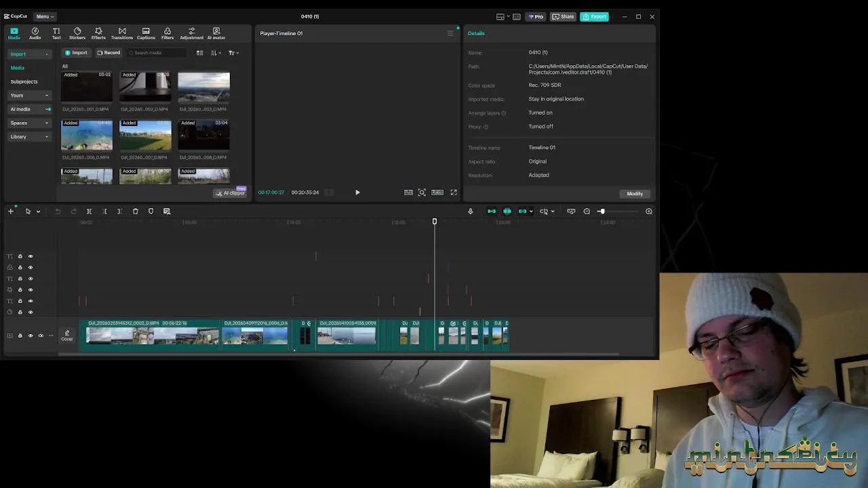Screen dimensions: 868x488
Task: Click the redo arrow icon
Action: coord(73,211)
